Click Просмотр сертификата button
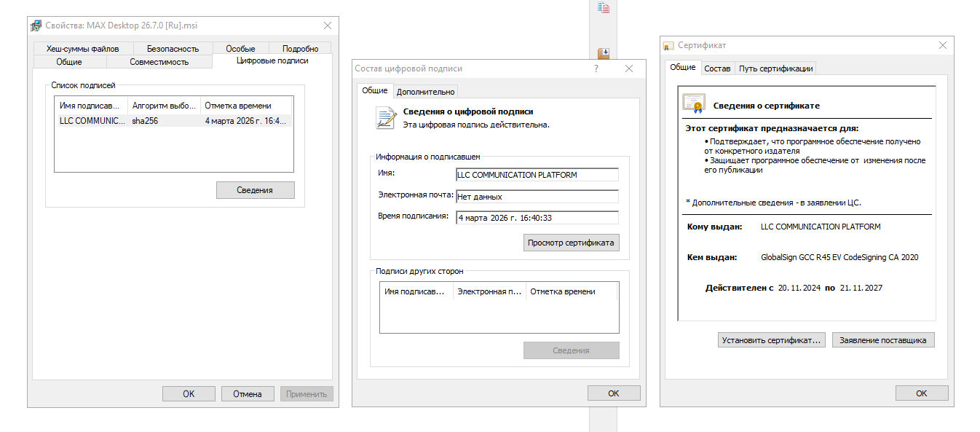Screen dimensions: 980x432 [x=572, y=243]
